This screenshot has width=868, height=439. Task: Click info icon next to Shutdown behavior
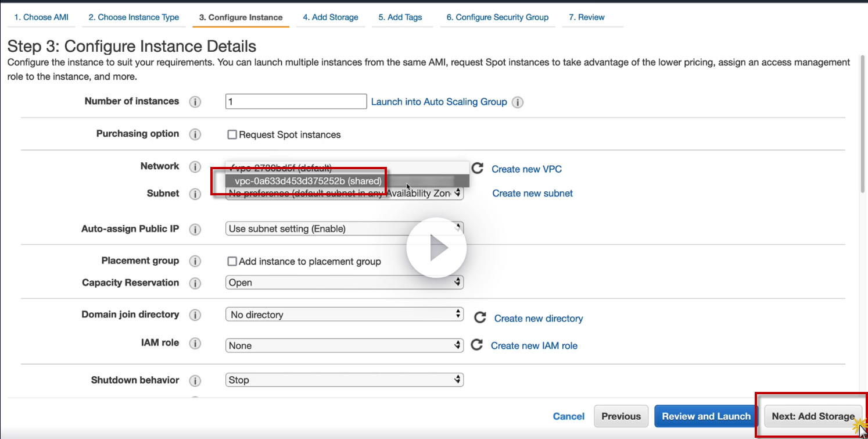(195, 381)
